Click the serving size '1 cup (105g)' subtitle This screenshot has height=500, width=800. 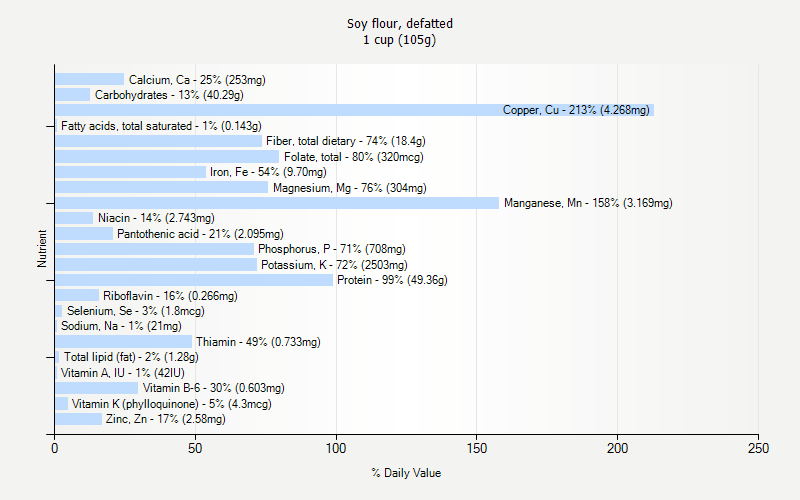[x=399, y=40]
